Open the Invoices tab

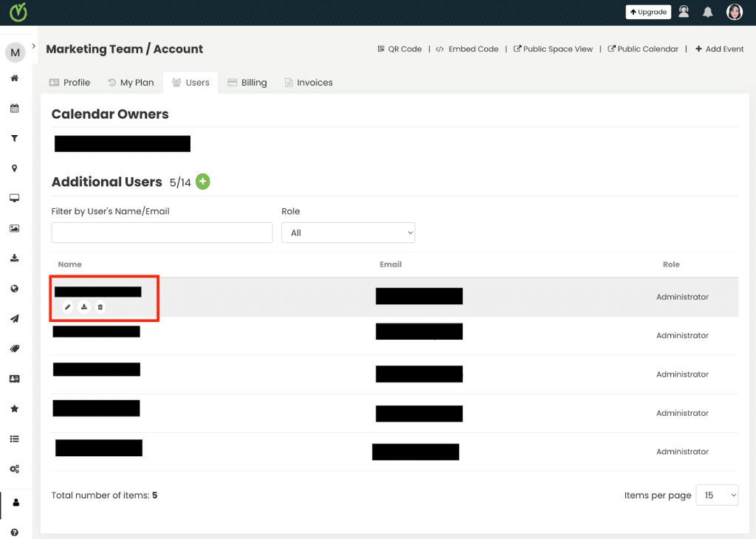309,82
